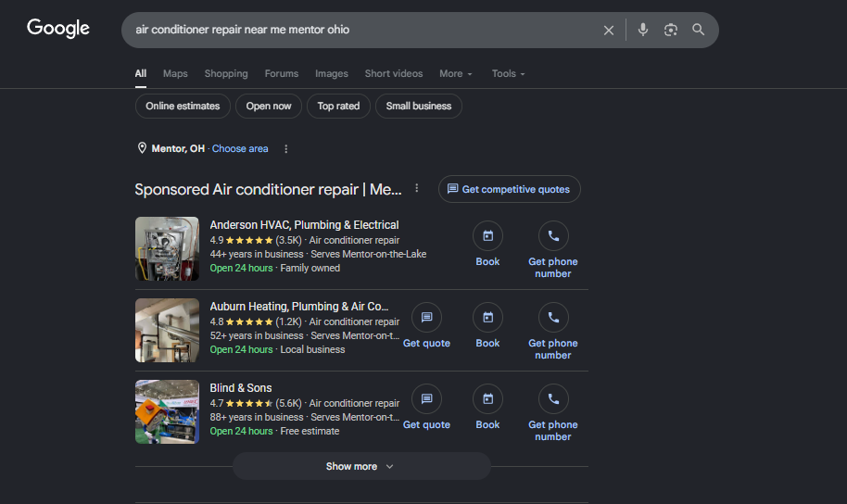Switch to the Images tab
This screenshot has width=847, height=504.
point(331,73)
